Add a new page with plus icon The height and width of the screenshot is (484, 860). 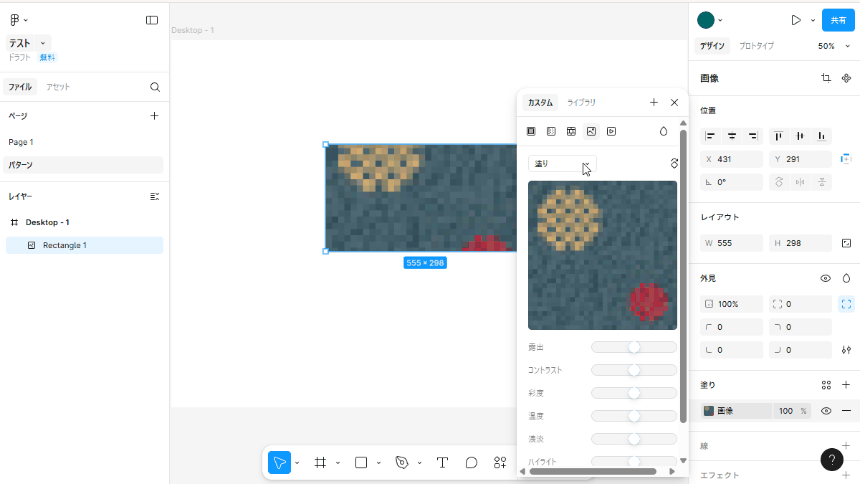coord(154,116)
